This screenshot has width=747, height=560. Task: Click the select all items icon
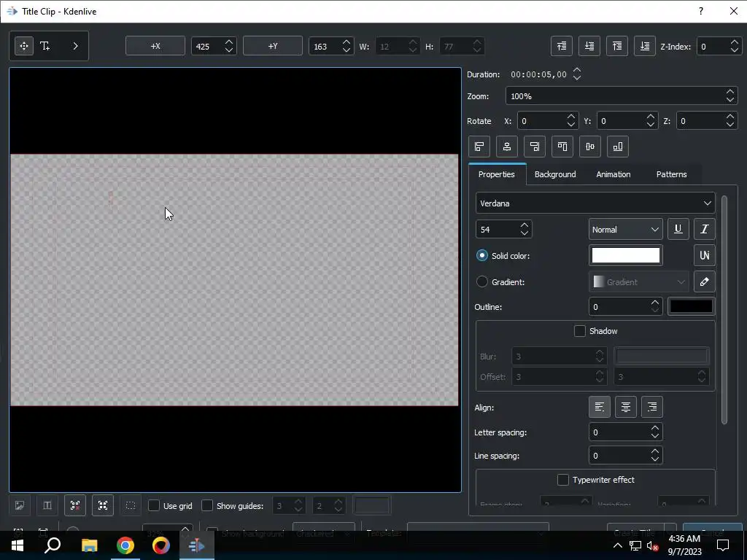pos(102,506)
